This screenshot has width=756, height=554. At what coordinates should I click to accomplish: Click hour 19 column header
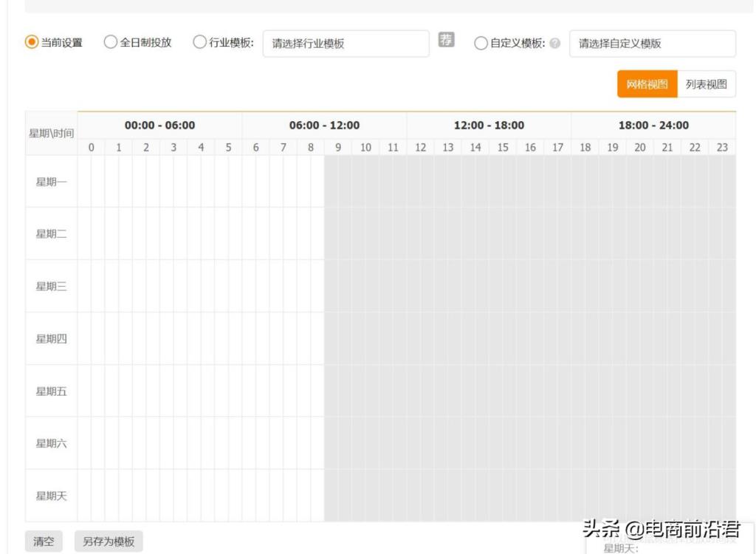(x=613, y=147)
